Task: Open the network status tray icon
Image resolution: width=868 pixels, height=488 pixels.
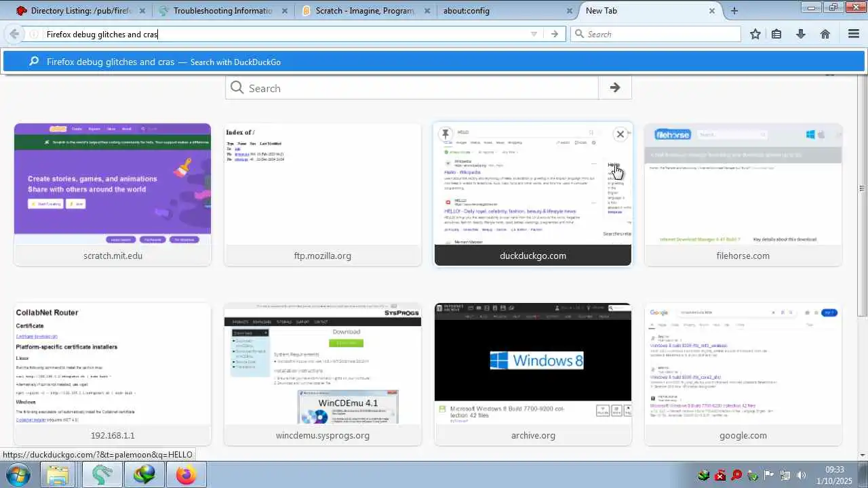Action: pyautogui.click(x=785, y=475)
